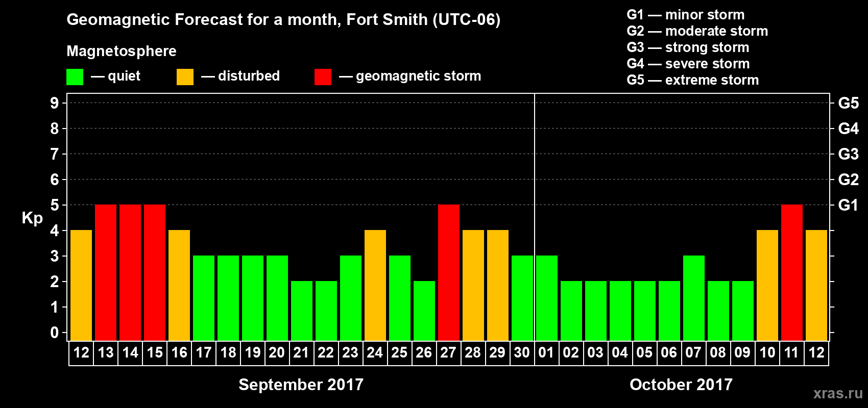Click the red storm bar for October 11
The height and width of the screenshot is (408, 868).
(x=792, y=273)
